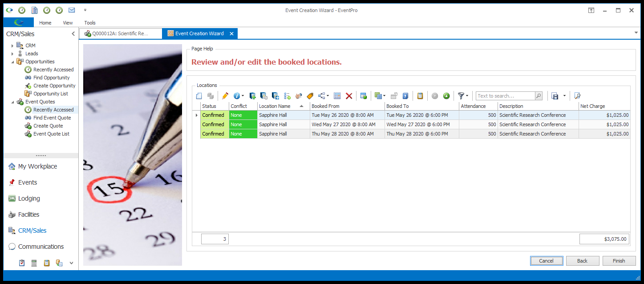Switch to the Q000012A: Scientific Re... tab
This screenshot has height=284, width=644.
tap(121, 33)
